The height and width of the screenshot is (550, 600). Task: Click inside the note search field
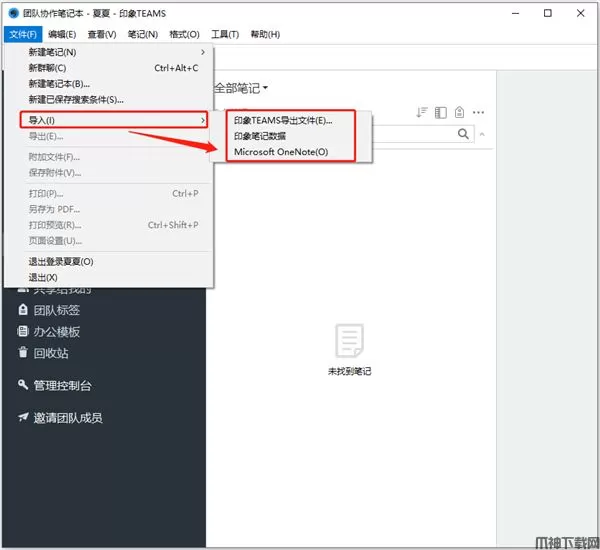pyautogui.click(x=423, y=134)
